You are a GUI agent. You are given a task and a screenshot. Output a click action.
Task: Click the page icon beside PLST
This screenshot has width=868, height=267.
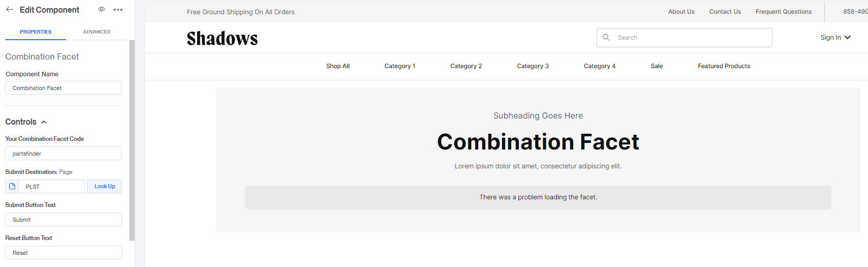[12, 187]
